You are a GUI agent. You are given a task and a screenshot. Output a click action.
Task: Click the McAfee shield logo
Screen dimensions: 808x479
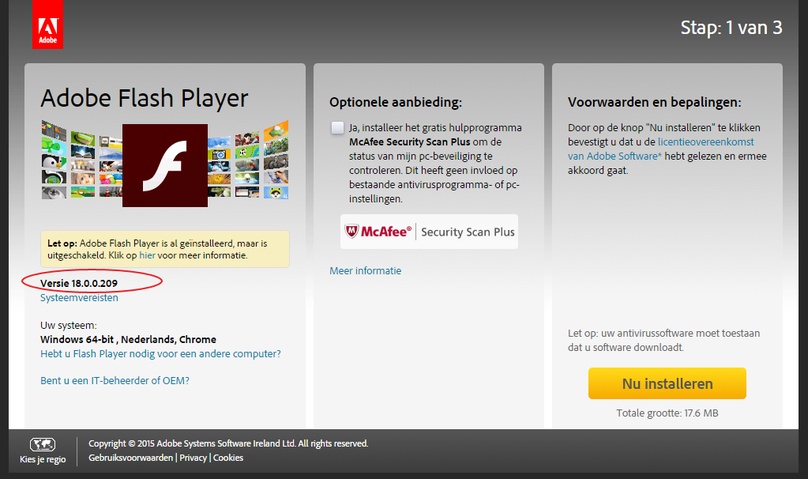pyautogui.click(x=351, y=231)
